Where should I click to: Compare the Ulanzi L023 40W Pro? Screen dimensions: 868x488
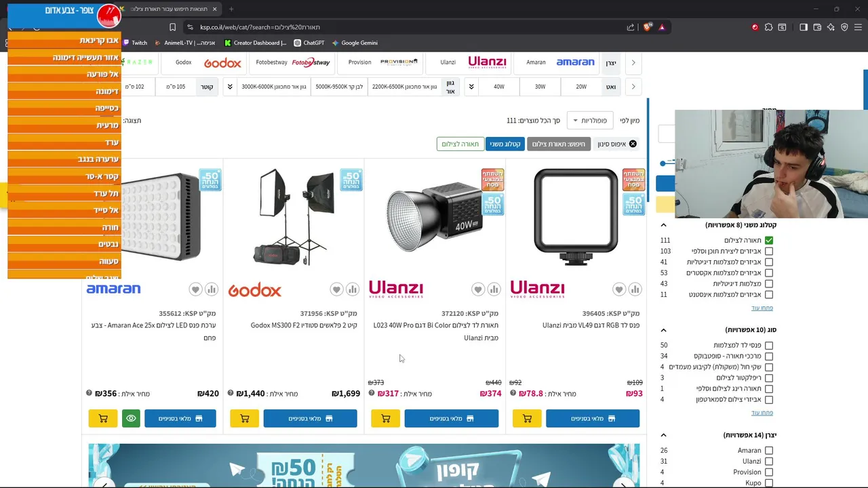click(x=494, y=289)
